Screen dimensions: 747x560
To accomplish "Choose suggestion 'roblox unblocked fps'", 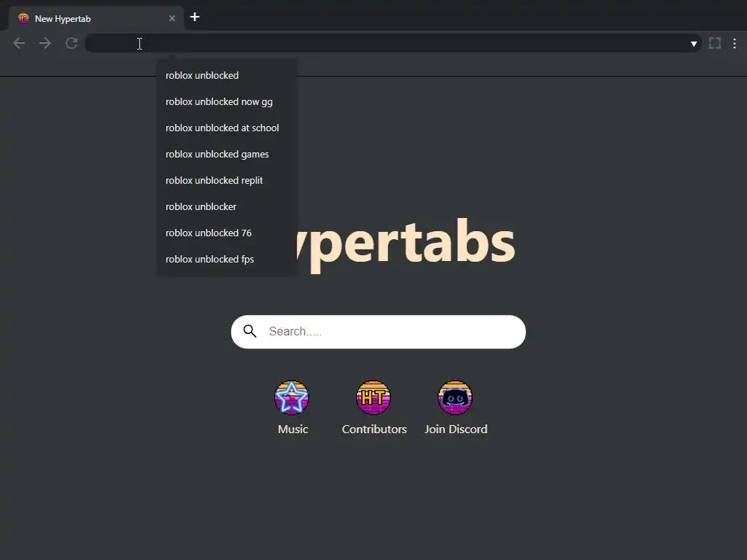I will pos(227,259).
